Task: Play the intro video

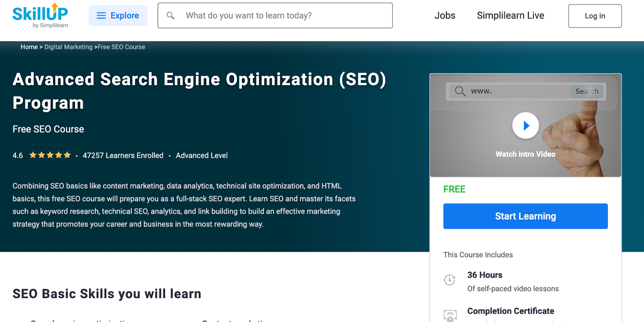Action: point(525,125)
